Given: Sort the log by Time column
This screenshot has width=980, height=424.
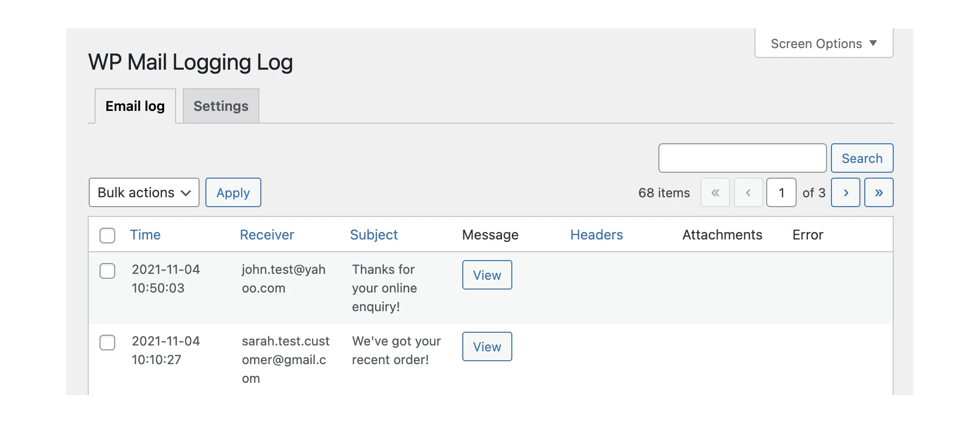Looking at the screenshot, I should coord(145,235).
